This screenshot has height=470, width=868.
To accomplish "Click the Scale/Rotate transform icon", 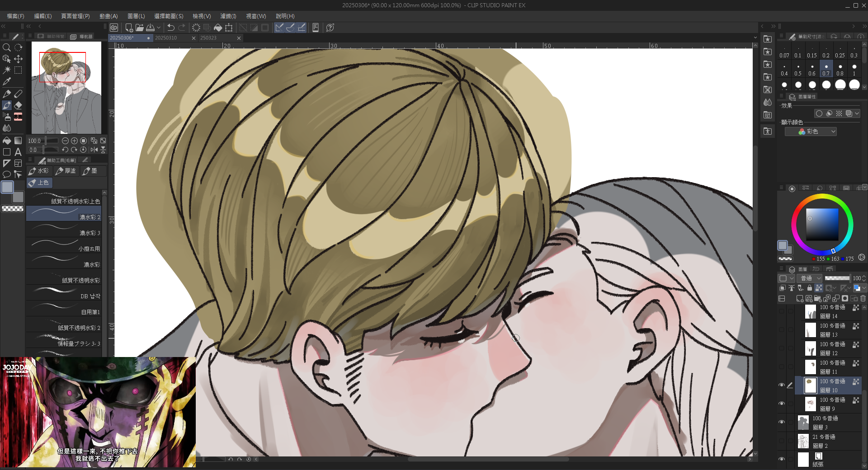I will click(229, 28).
